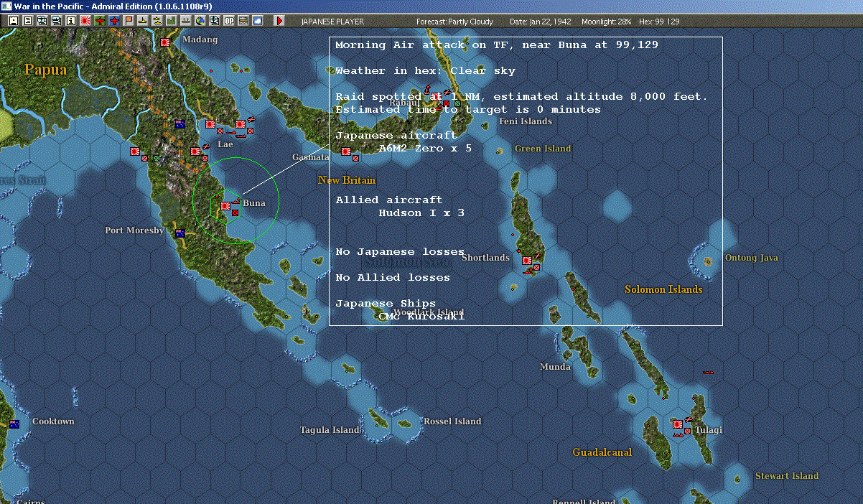The image size is (863, 504).
Task: Select the Australian flag at Port Moresby
Action: click(x=179, y=233)
